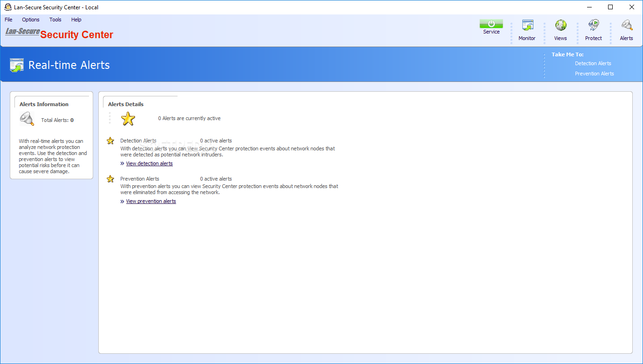Click '0 Alerts are currently active' text
The image size is (643, 364).
point(189,118)
